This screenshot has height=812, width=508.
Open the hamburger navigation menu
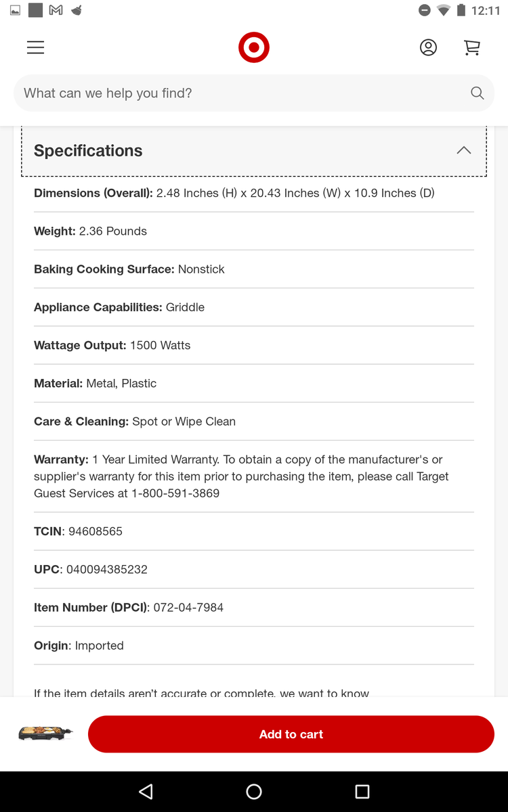35,47
